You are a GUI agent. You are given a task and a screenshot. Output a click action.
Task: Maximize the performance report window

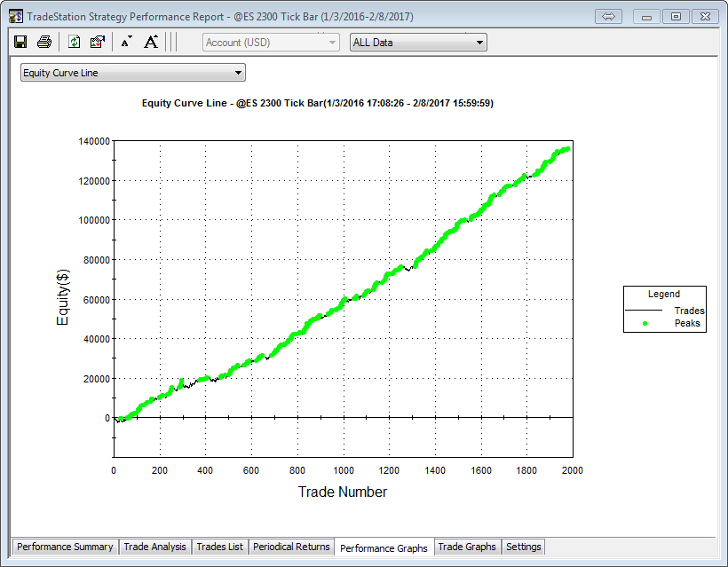pos(676,16)
